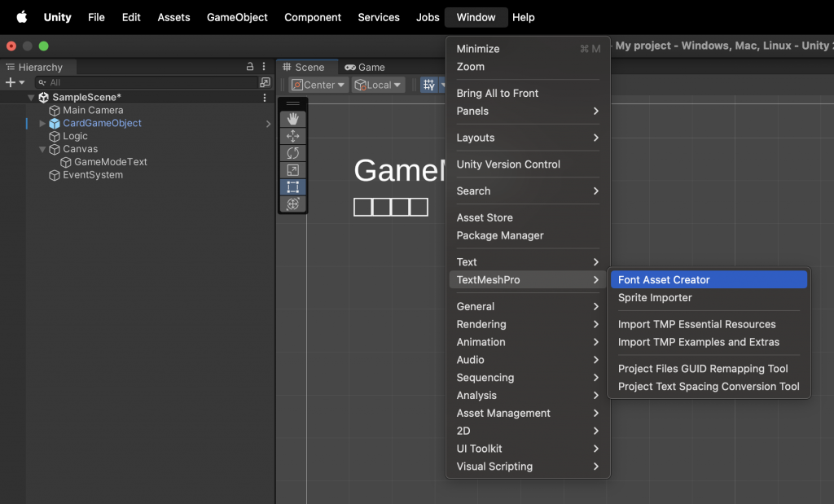Select the Rotate tool
The height and width of the screenshot is (504, 834).
[x=292, y=153]
